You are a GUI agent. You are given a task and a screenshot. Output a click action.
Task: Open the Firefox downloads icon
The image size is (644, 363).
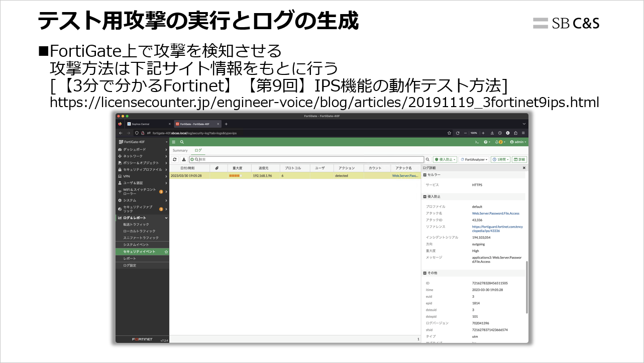click(492, 133)
